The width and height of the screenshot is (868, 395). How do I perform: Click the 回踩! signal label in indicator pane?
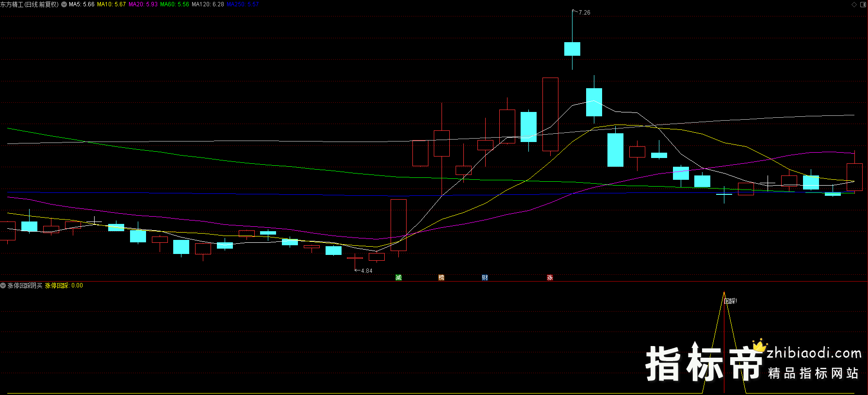[x=731, y=301]
